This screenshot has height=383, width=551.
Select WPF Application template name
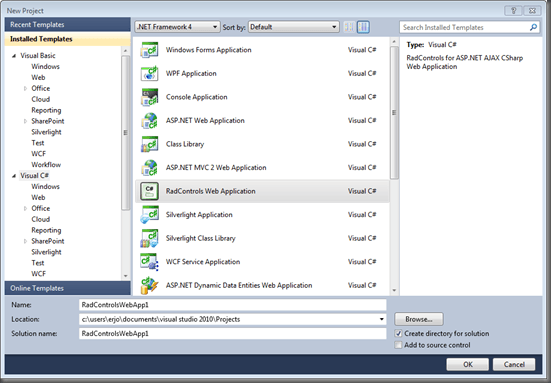tap(191, 73)
